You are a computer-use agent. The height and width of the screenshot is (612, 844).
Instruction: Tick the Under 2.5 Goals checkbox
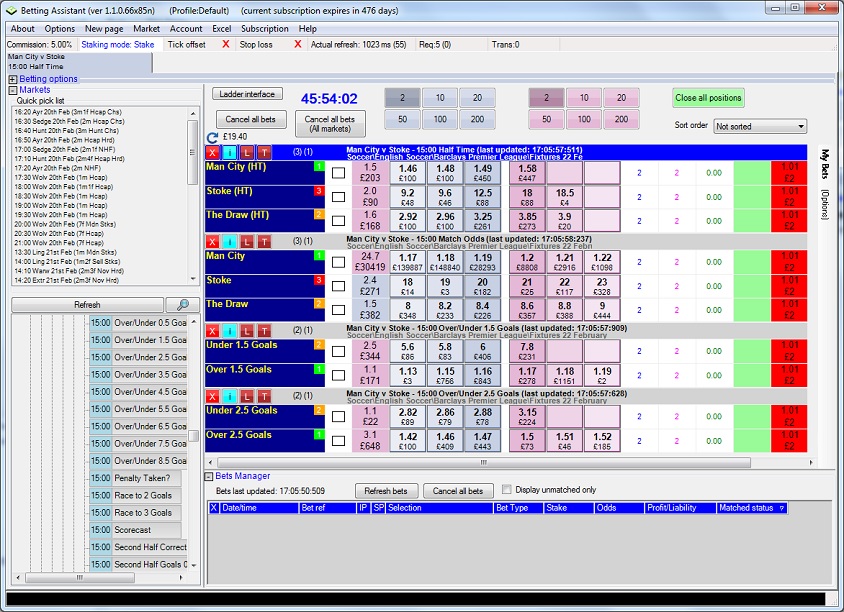point(339,417)
